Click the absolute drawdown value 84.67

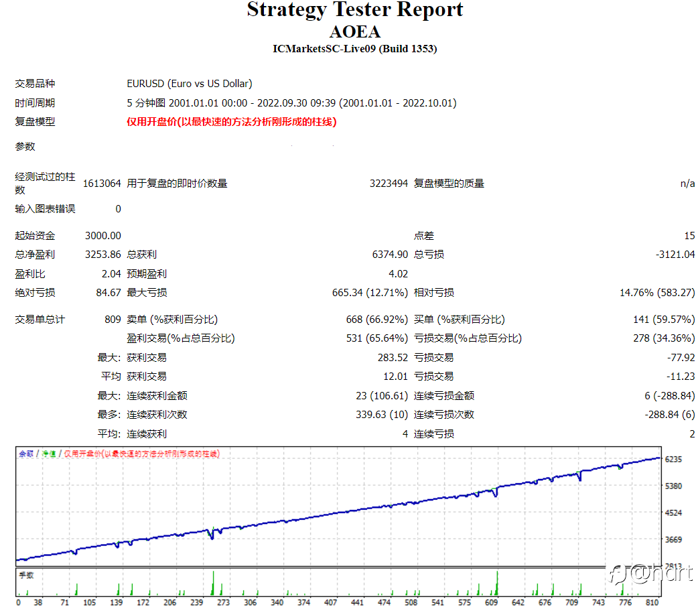[109, 293]
